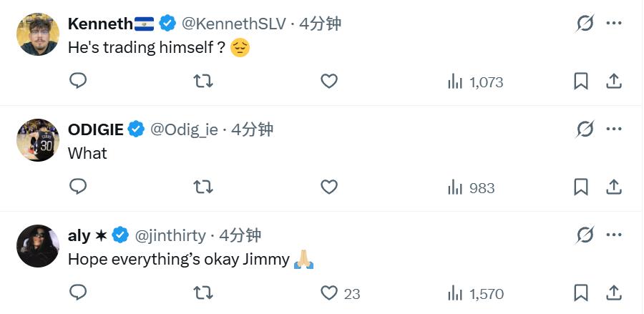
Task: Like ODIGIE's 'What' tweet
Action: coord(328,187)
